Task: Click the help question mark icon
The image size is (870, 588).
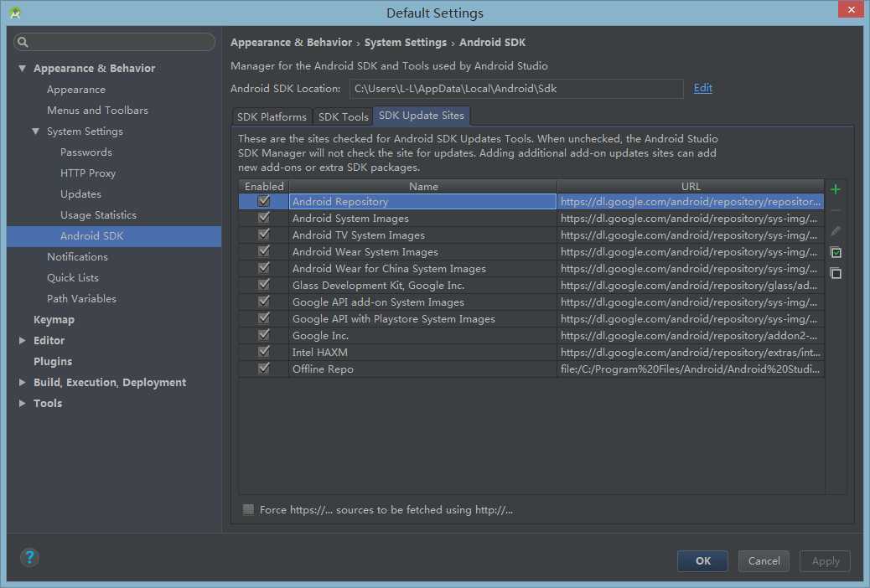Action: click(29, 557)
